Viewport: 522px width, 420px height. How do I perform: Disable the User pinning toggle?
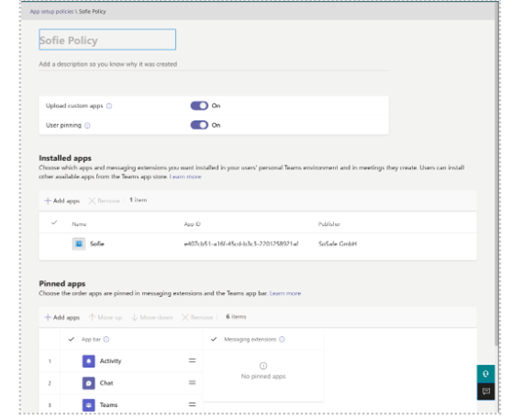199,125
